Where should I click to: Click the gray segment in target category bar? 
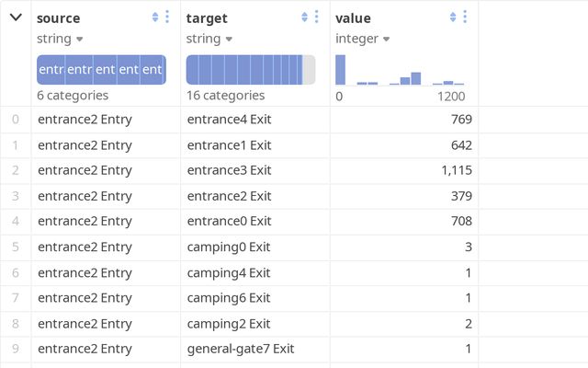point(309,70)
